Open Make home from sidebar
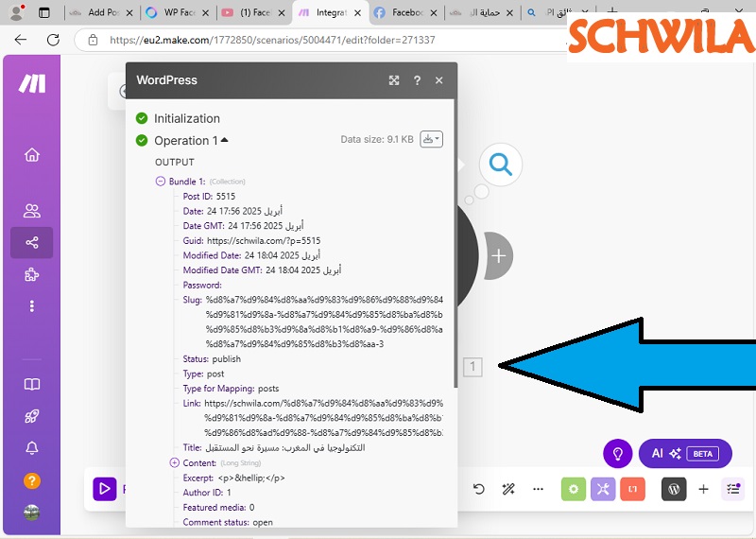 pyautogui.click(x=32, y=155)
